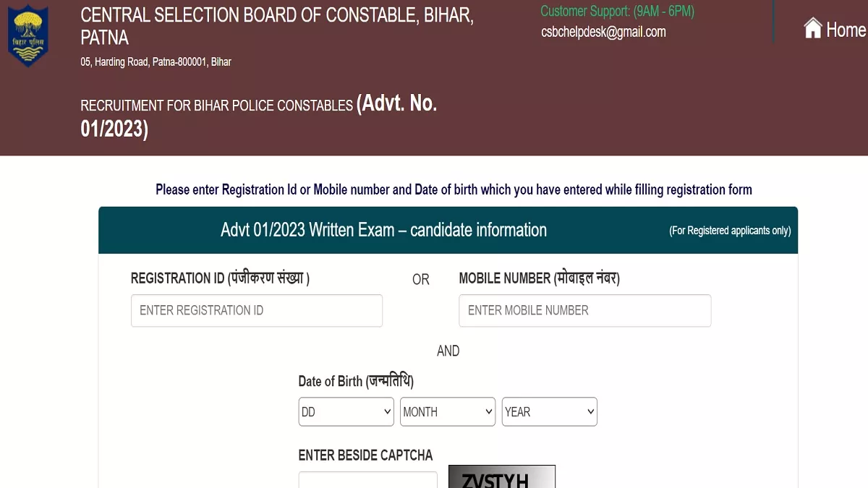Click the Date of Birth label
The height and width of the screenshot is (488, 868).
coord(356,381)
